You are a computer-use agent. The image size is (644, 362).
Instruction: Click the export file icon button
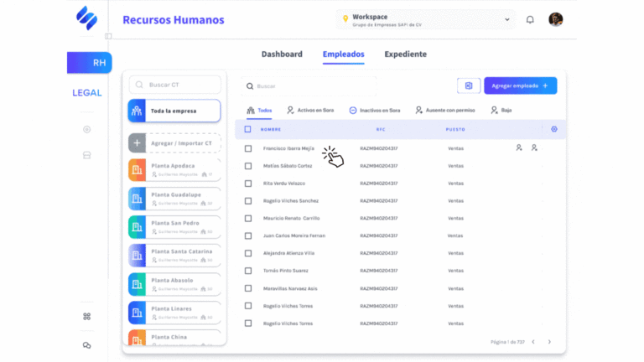tap(469, 85)
